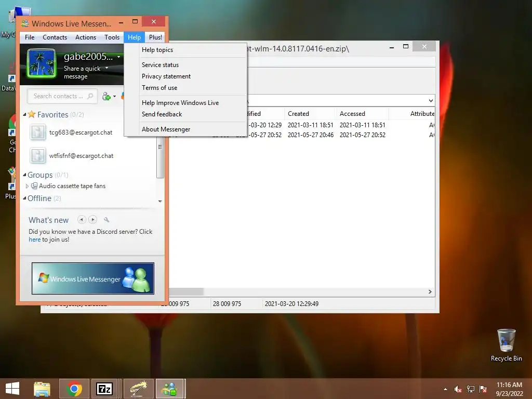The width and height of the screenshot is (532, 399).
Task: Switch to 7-Zip taskbar button
Action: 104,389
